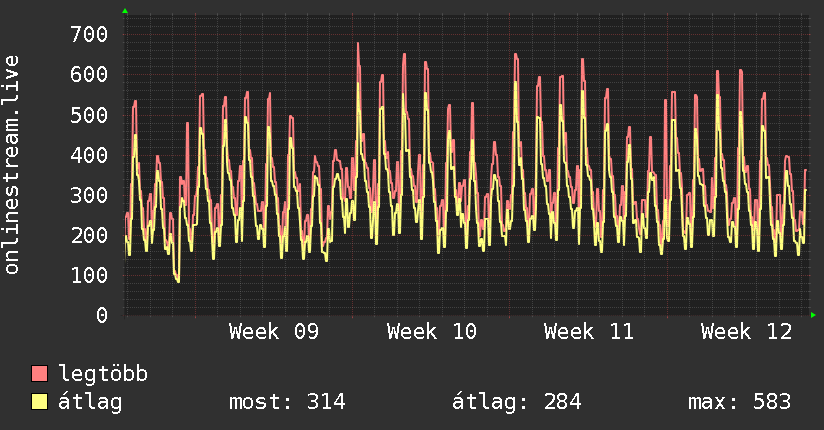Click the 400 y-axis label

tap(89, 155)
